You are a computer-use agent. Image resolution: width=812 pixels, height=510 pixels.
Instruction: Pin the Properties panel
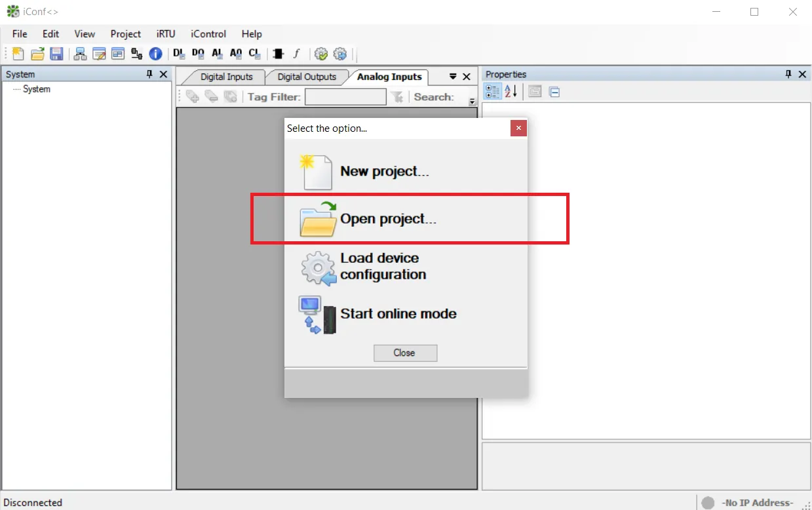(x=788, y=74)
